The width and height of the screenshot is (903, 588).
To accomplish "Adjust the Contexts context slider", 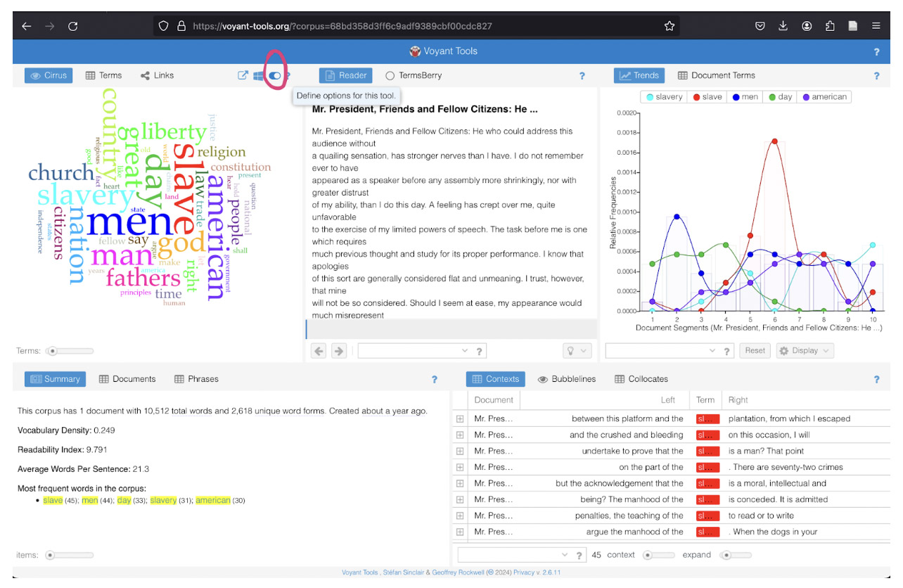I will point(659,555).
